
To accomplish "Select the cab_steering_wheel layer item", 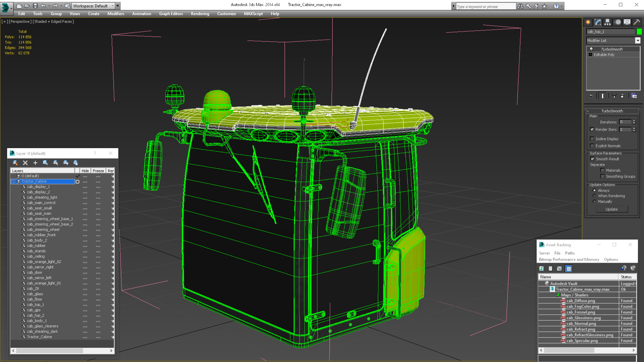I will 43,229.
